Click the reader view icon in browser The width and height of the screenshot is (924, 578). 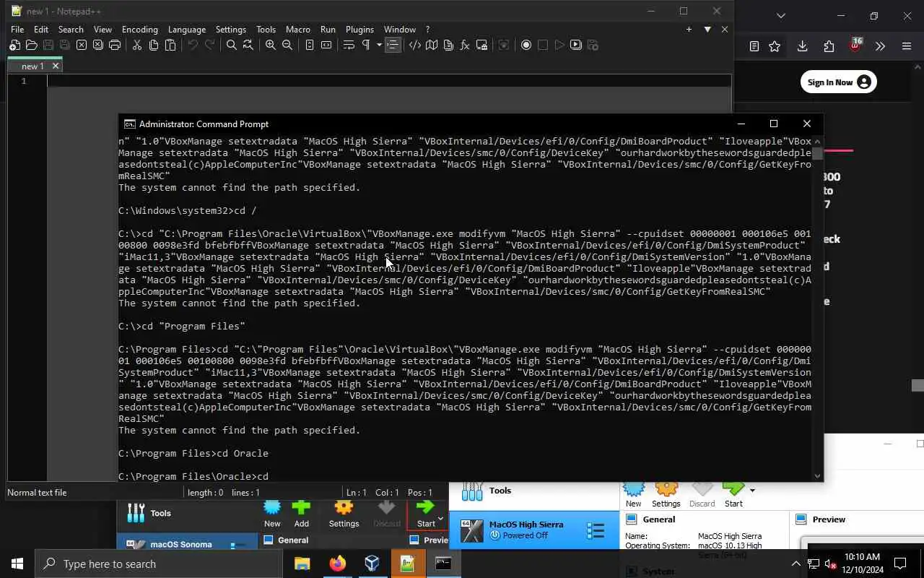click(x=754, y=46)
